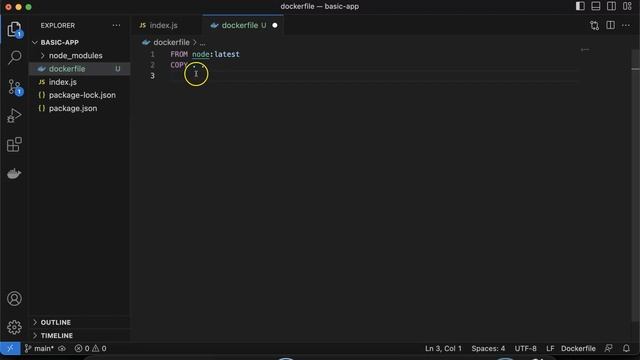Close the unsaved dockerfile tab dot

(275, 25)
